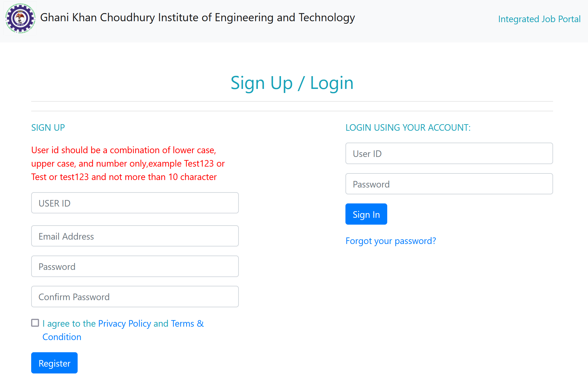The height and width of the screenshot is (385, 588).
Task: Select the sign-up Password field
Action: click(x=135, y=266)
